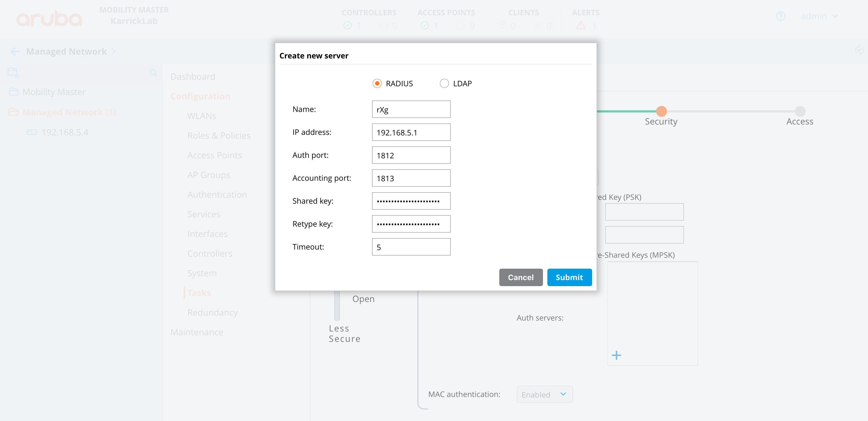Click the Aruba logo
Viewport: 868px width, 421px height.
(49, 19)
